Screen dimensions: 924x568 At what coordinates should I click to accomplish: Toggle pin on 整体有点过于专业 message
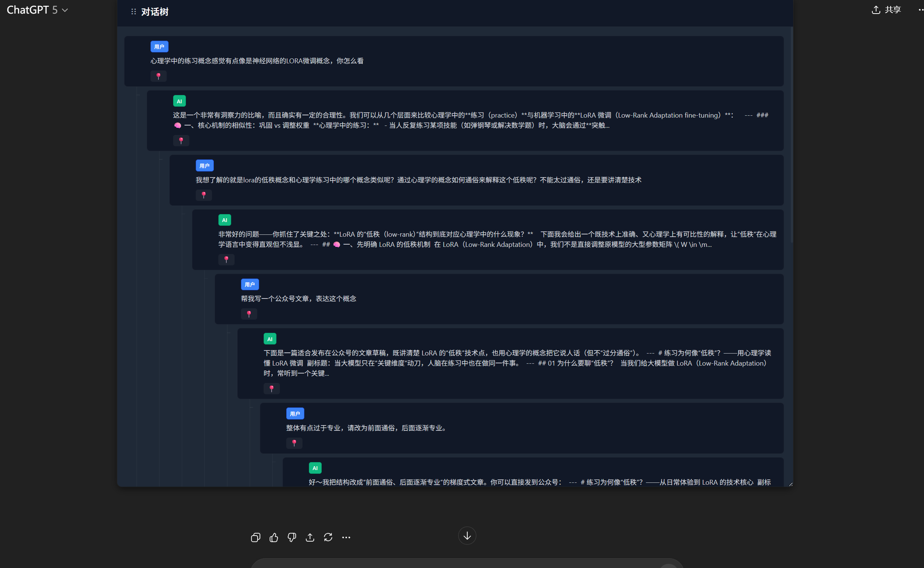pyautogui.click(x=294, y=443)
